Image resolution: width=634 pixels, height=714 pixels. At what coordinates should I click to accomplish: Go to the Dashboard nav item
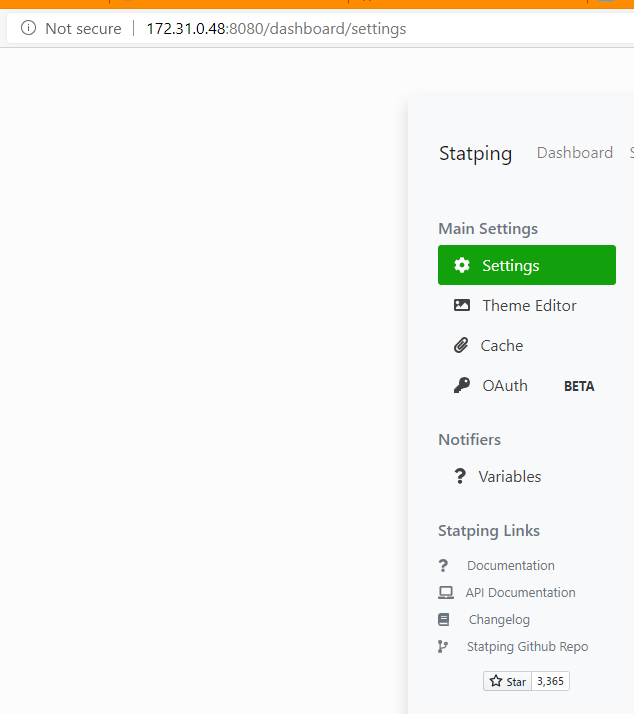pyautogui.click(x=575, y=153)
